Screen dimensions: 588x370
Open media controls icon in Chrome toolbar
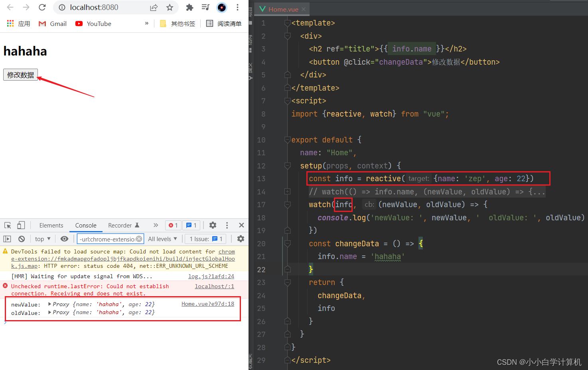coord(206,7)
